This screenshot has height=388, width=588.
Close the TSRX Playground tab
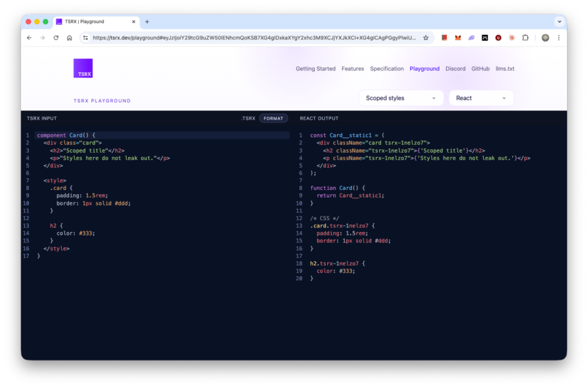(x=133, y=22)
